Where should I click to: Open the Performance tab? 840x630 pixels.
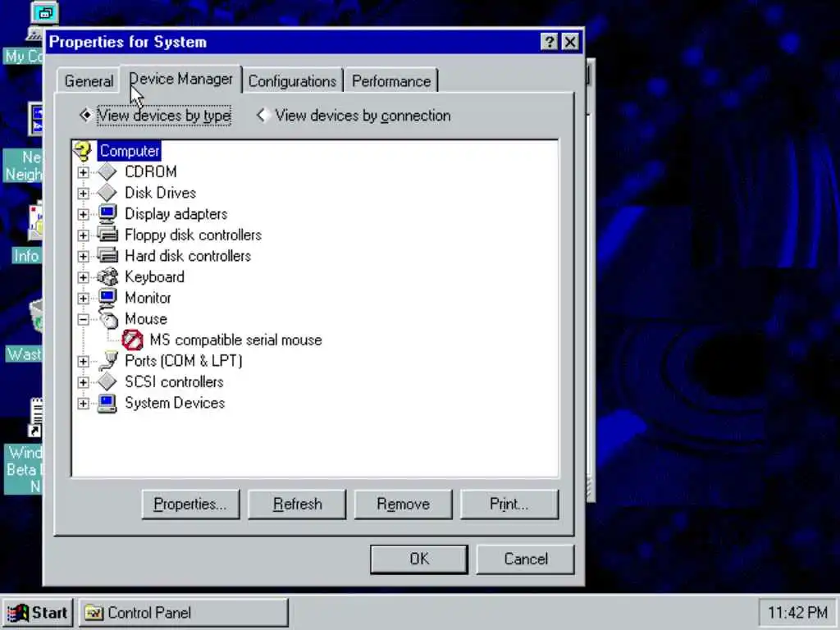pyautogui.click(x=391, y=81)
